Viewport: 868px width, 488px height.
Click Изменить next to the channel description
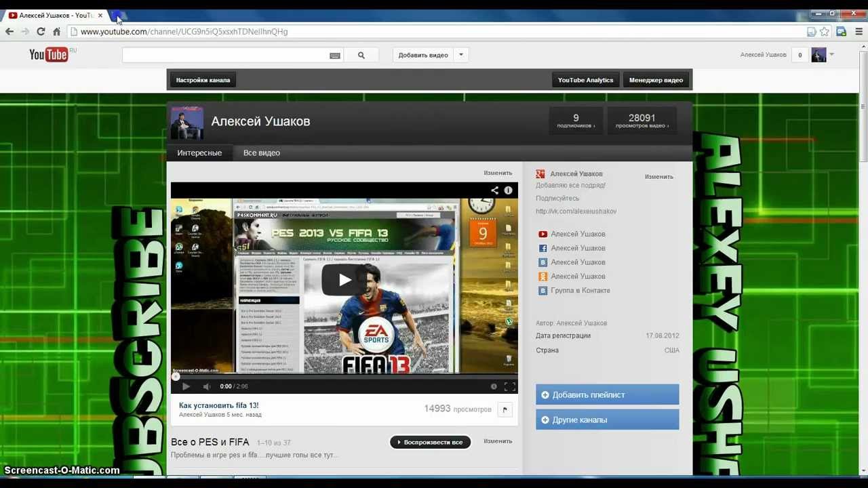(x=659, y=177)
